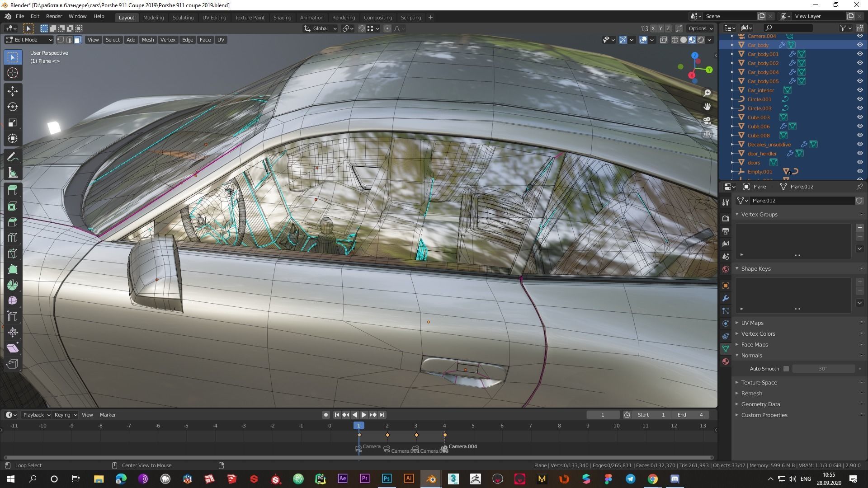This screenshot has width=868, height=488.
Task: Click the pan view hand icon
Action: [x=707, y=107]
